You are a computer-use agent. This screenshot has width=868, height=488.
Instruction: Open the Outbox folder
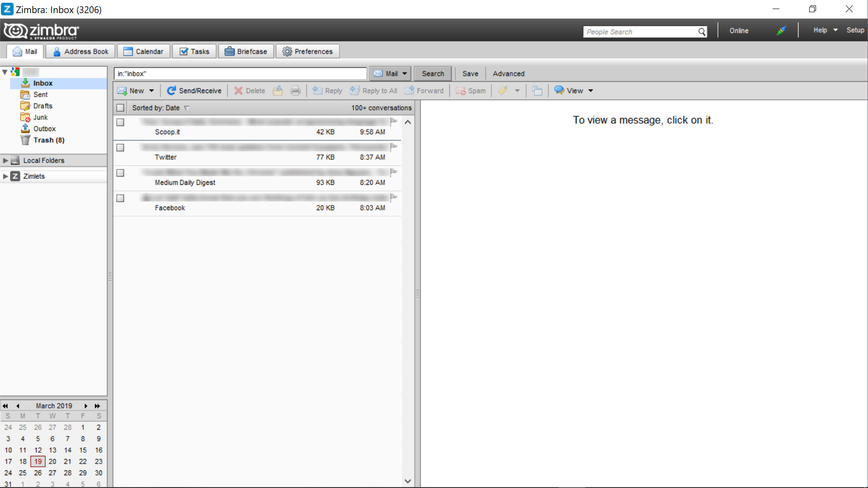click(44, 129)
